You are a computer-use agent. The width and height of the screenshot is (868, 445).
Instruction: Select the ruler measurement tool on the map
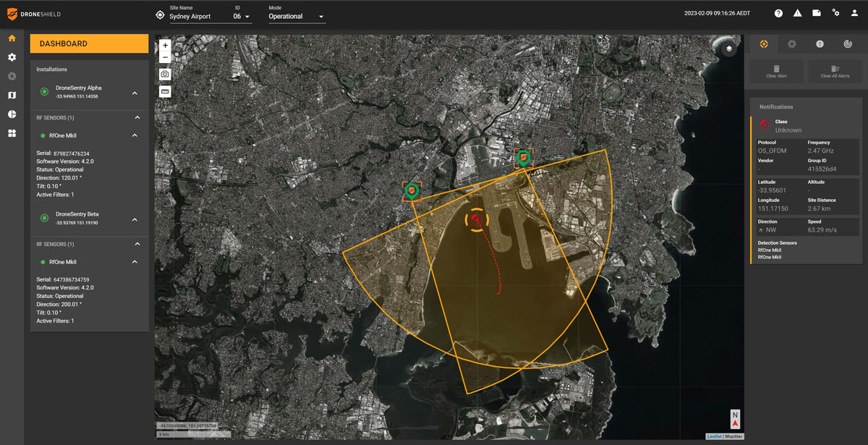pyautogui.click(x=165, y=92)
